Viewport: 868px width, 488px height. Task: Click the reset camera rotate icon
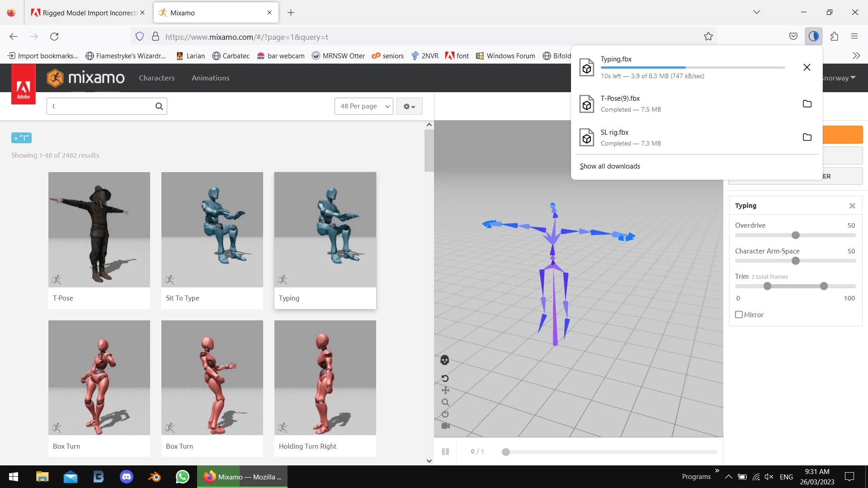445,378
